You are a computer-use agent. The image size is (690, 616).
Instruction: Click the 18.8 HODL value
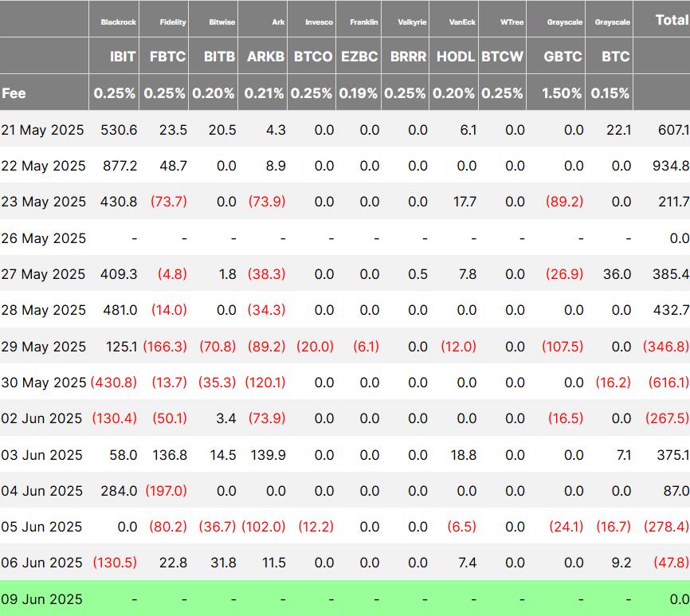464,455
